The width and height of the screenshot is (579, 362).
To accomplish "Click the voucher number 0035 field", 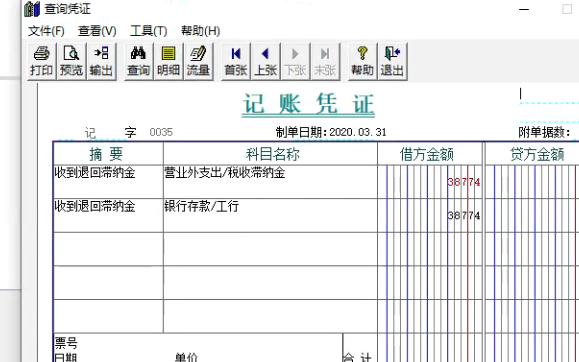I will pyautogui.click(x=161, y=132).
